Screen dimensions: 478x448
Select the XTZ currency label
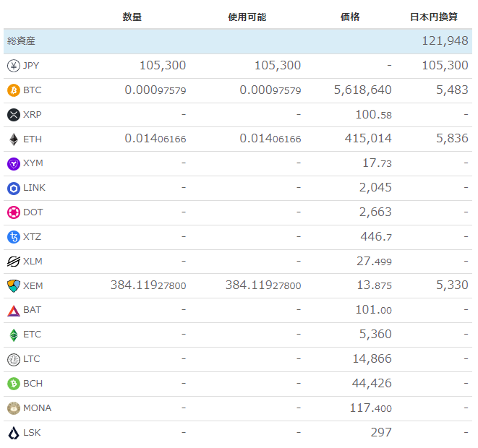pyautogui.click(x=32, y=237)
